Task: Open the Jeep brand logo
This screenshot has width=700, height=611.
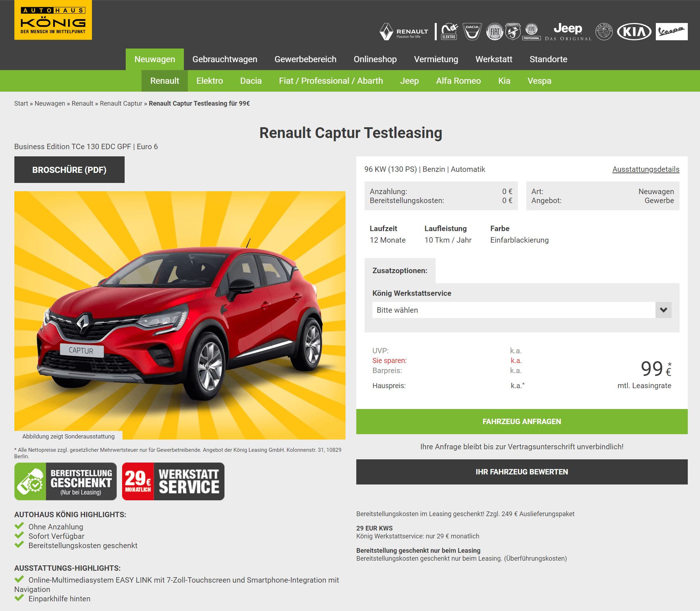Action: (568, 32)
